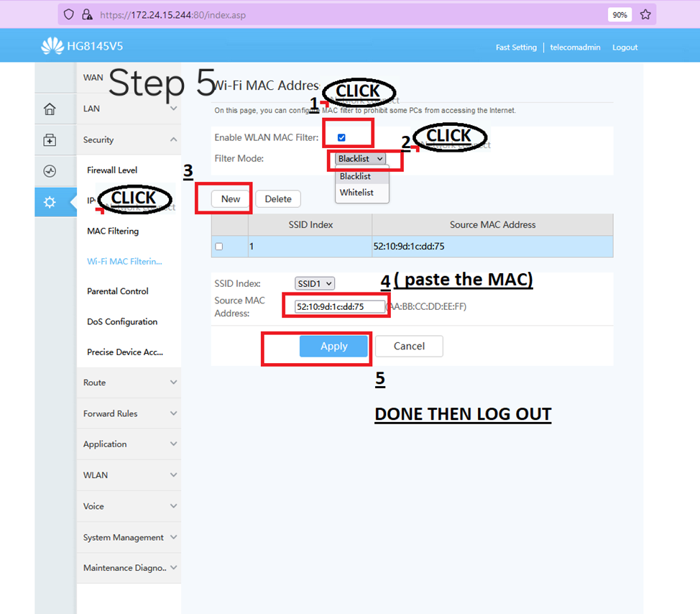This screenshot has width=700, height=614.
Task: Open Parental Control page
Action: tap(118, 291)
